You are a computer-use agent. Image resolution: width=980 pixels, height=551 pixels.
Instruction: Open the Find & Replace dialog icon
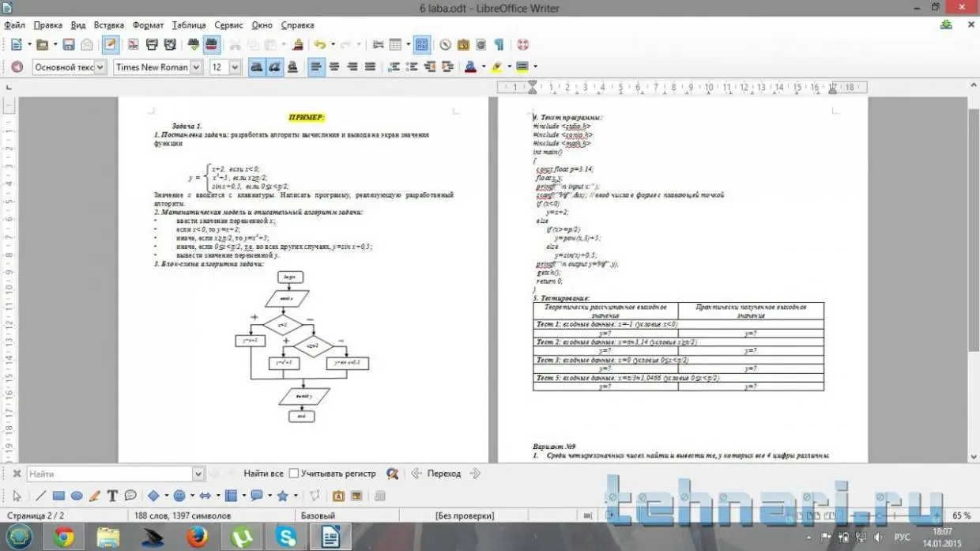(x=392, y=474)
